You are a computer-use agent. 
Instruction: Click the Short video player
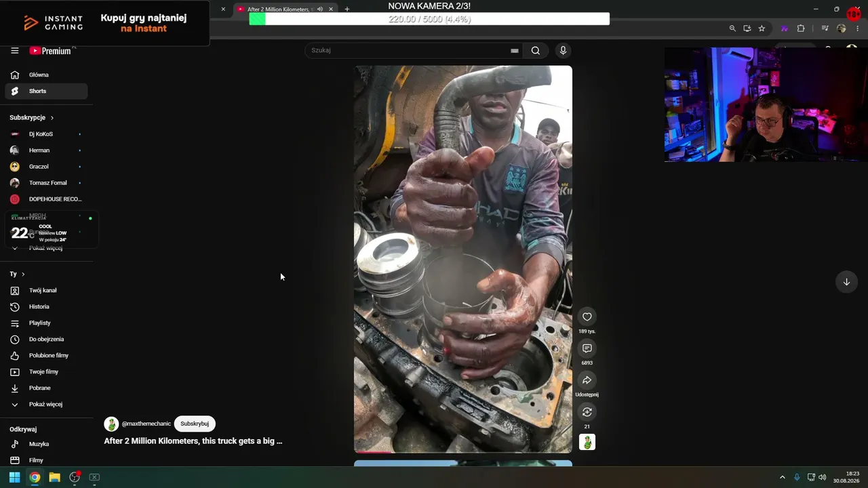pyautogui.click(x=463, y=259)
